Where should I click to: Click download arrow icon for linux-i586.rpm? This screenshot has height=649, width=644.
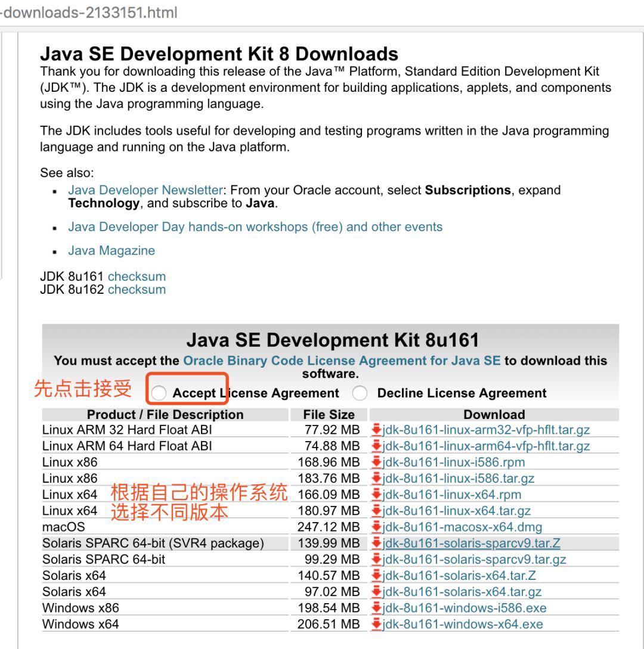tap(376, 462)
